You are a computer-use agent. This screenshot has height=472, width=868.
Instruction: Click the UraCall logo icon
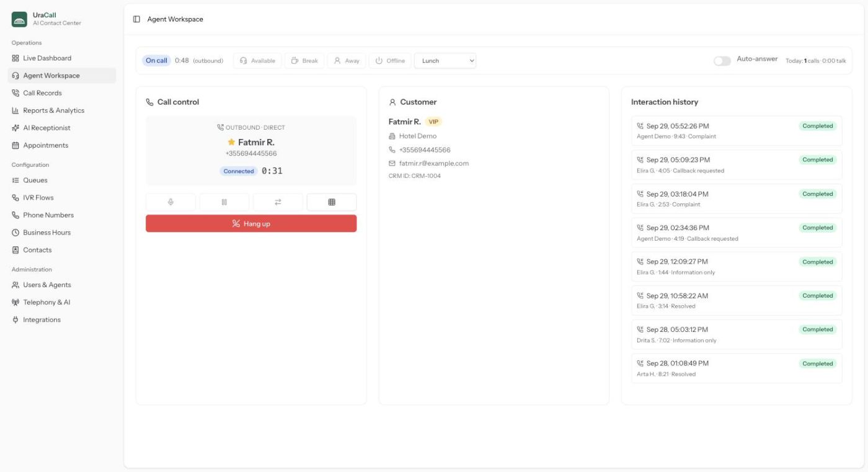click(x=19, y=19)
